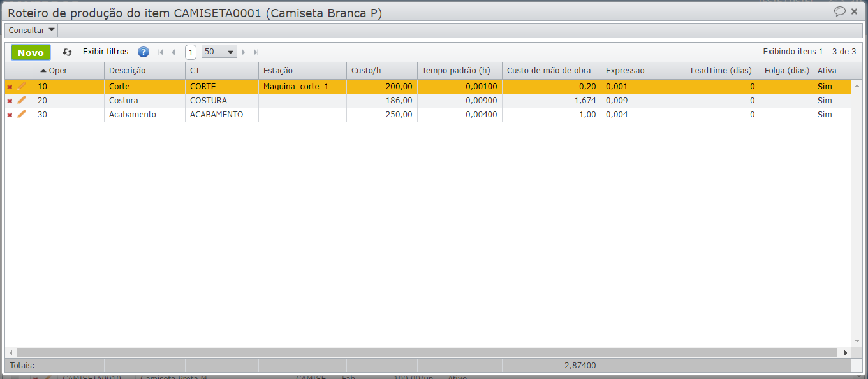868x379 pixels.
Task: Select the Maquina_corte_1 station cell
Action: coord(303,87)
